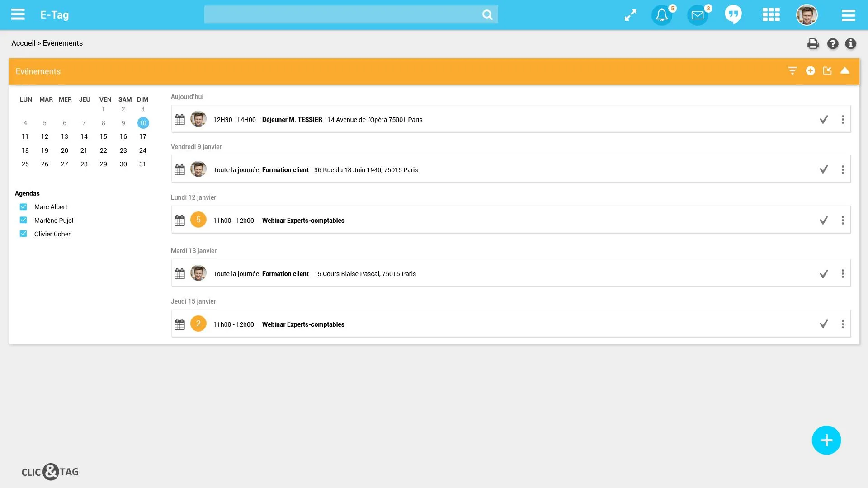Open notifications bell icon

click(662, 15)
